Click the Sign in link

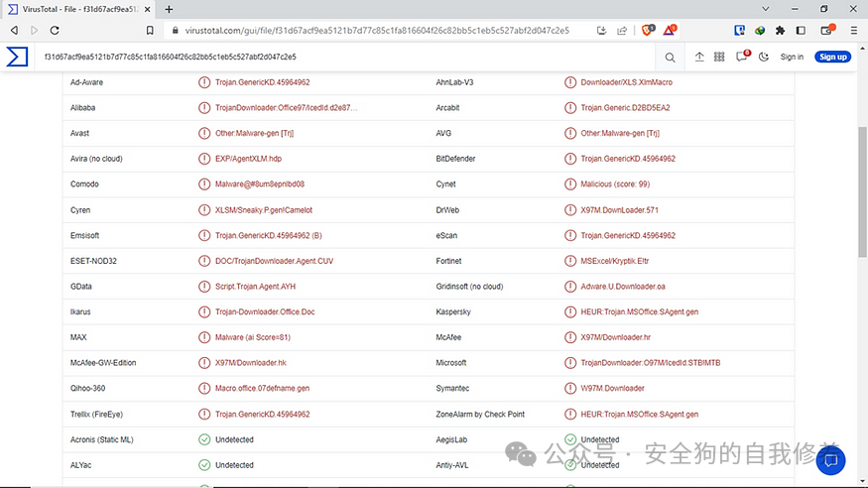[x=792, y=57]
